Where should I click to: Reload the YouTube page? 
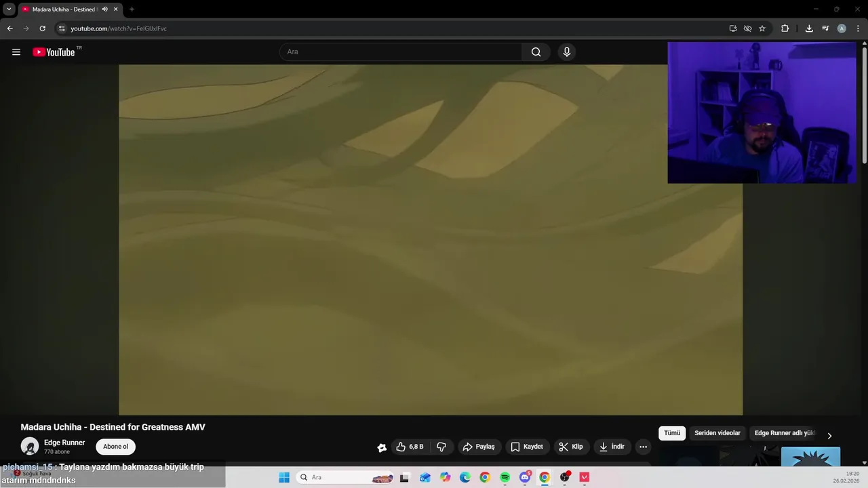[42, 28]
